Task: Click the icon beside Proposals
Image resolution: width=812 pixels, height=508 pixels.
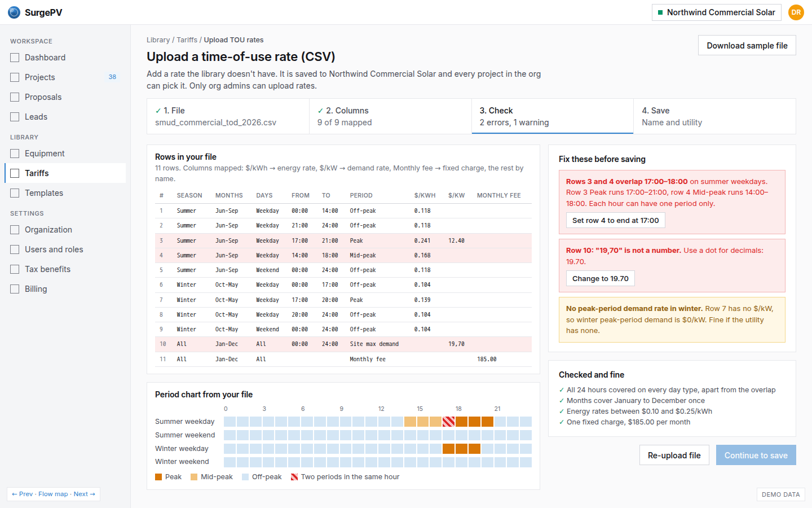Action: point(15,97)
